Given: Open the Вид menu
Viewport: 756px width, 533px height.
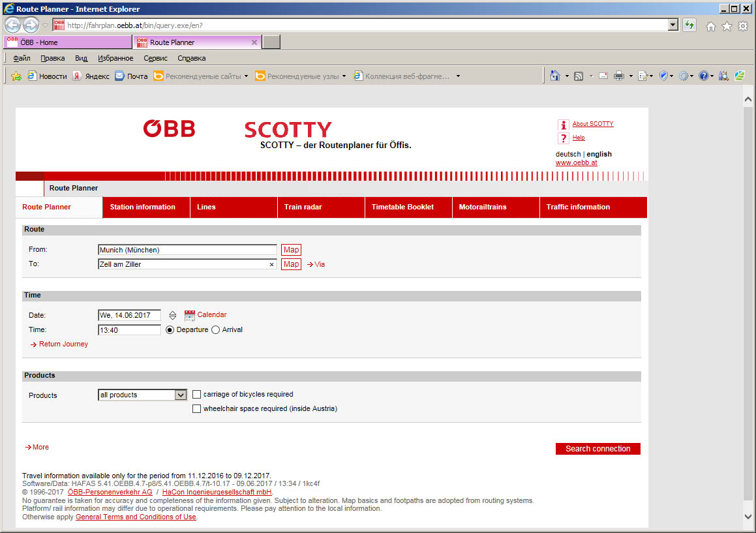Looking at the screenshot, I should pyautogui.click(x=81, y=58).
